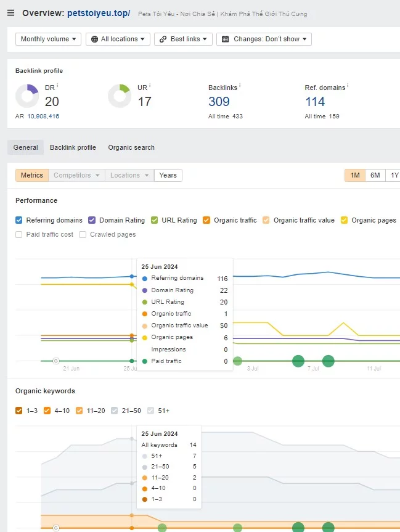Image resolution: width=400 pixels, height=532 pixels.
Task: Switch to the Organic search tab
Action: point(131,147)
